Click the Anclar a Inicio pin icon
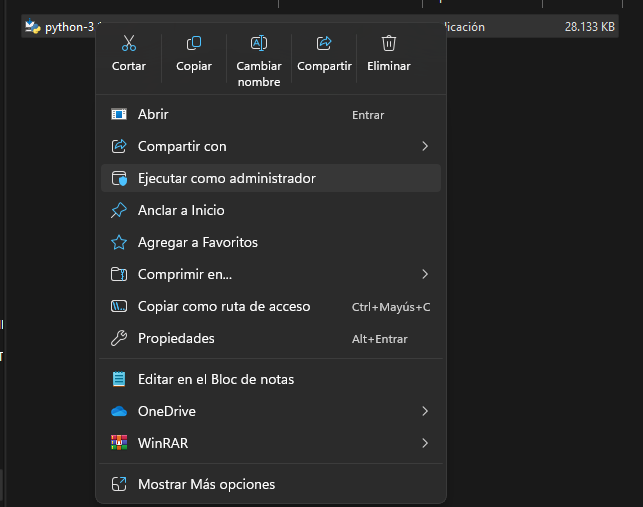Image resolution: width=643 pixels, height=507 pixels. 119,210
